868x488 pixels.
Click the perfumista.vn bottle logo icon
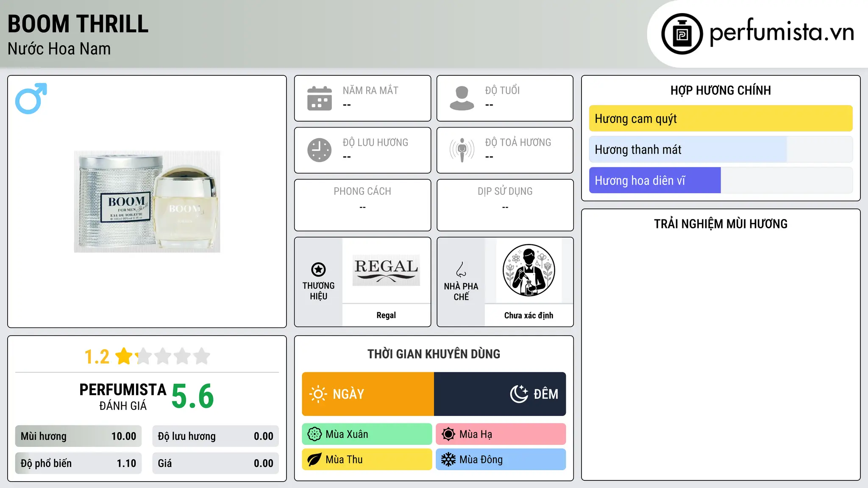coord(682,34)
